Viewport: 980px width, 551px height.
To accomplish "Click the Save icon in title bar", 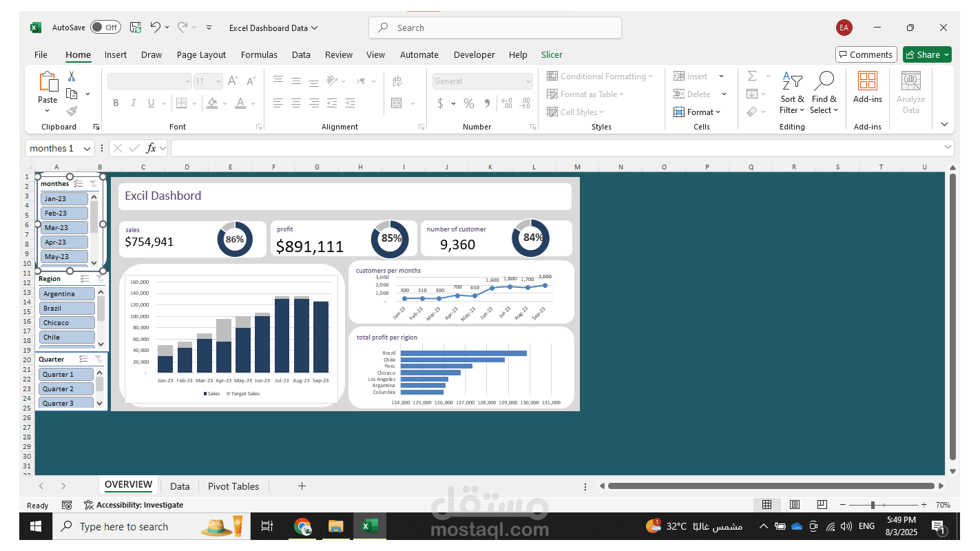I will click(x=136, y=28).
